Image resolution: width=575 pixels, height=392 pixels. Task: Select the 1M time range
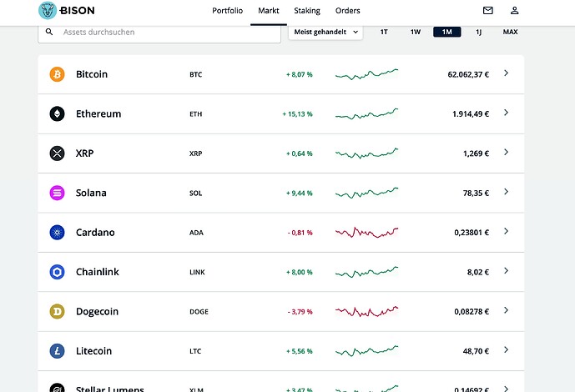click(447, 32)
